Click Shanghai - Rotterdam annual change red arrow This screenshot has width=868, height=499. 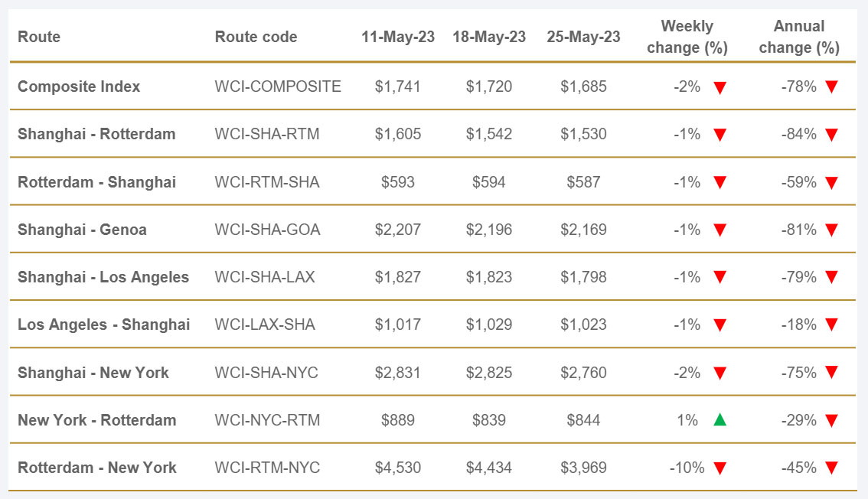pos(831,135)
